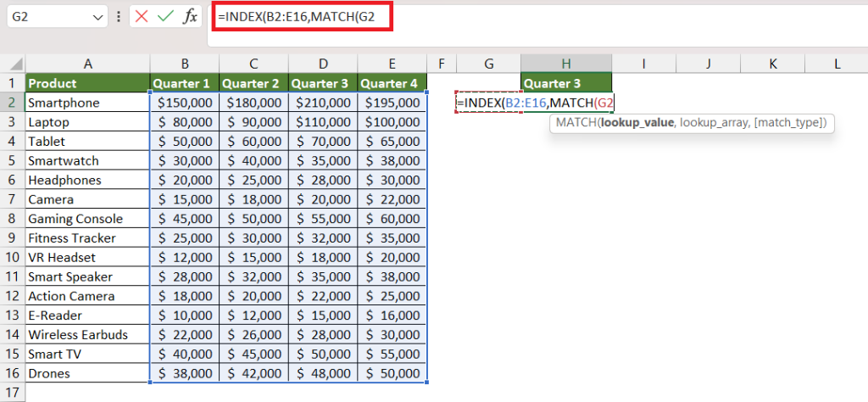Select the Laptop Quarter 2 value $90,000
Screen dimensions: 868x402
coord(253,122)
